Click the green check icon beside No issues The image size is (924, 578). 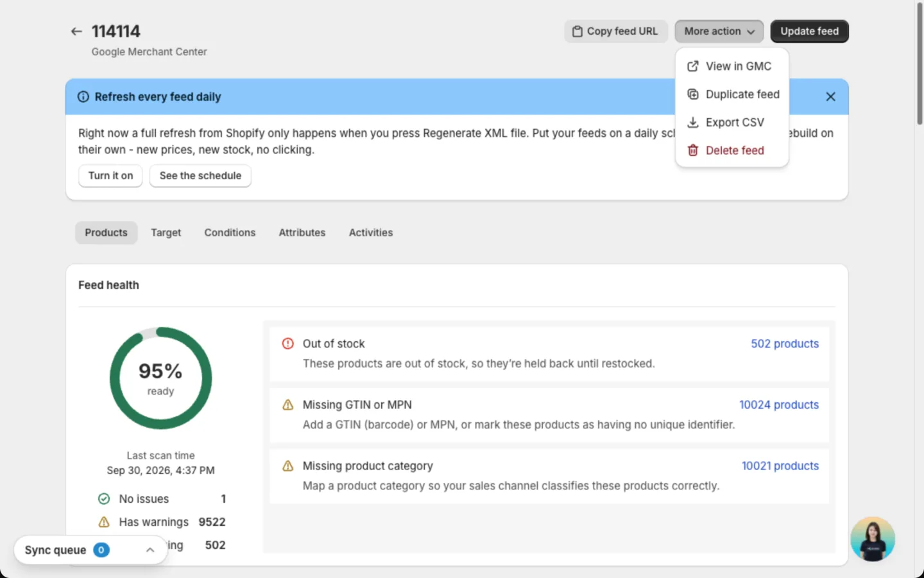104,499
